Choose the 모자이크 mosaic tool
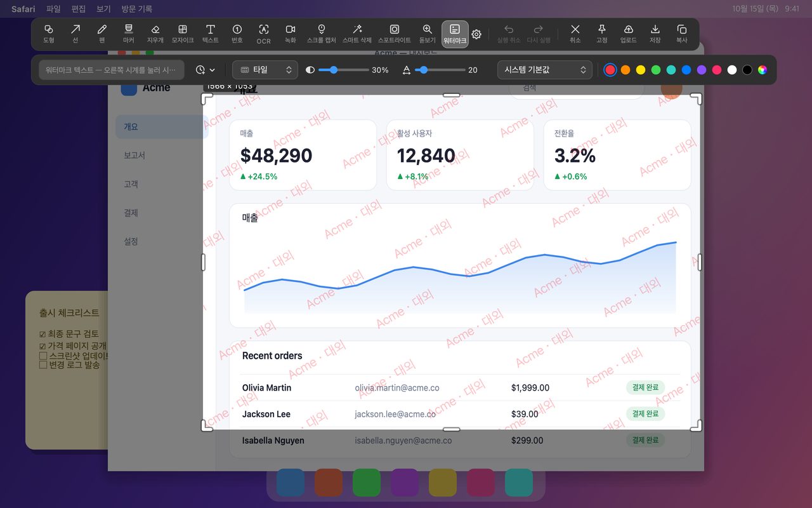This screenshot has height=508, width=812. tap(183, 34)
